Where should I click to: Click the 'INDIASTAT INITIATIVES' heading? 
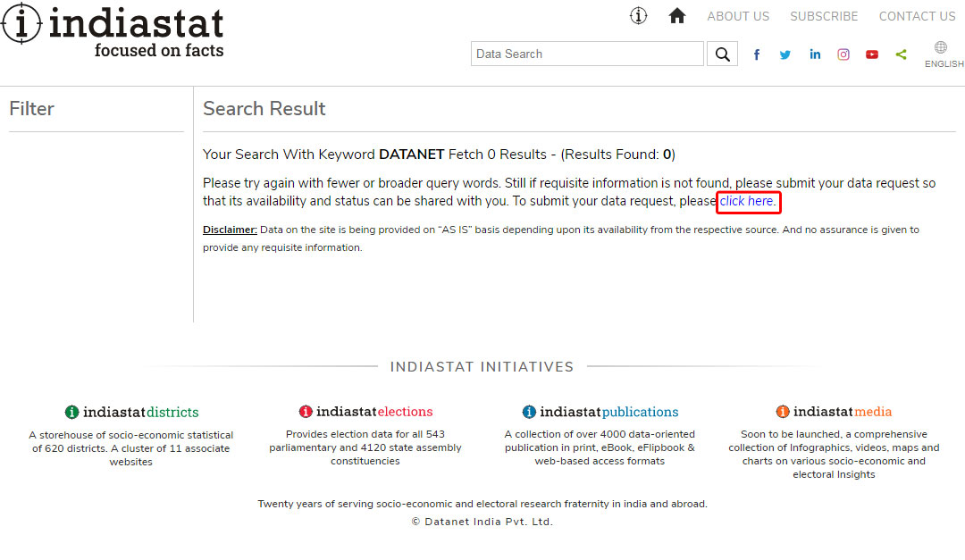pyautogui.click(x=482, y=367)
